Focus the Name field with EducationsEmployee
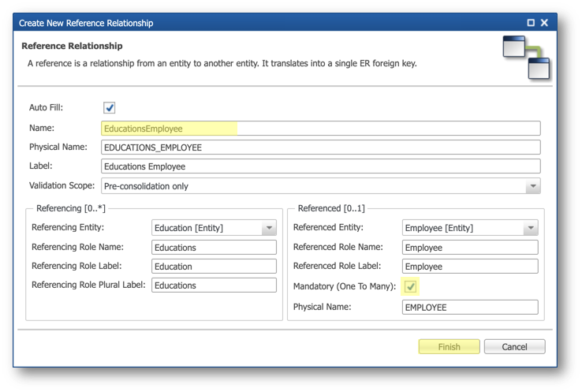 coord(321,129)
